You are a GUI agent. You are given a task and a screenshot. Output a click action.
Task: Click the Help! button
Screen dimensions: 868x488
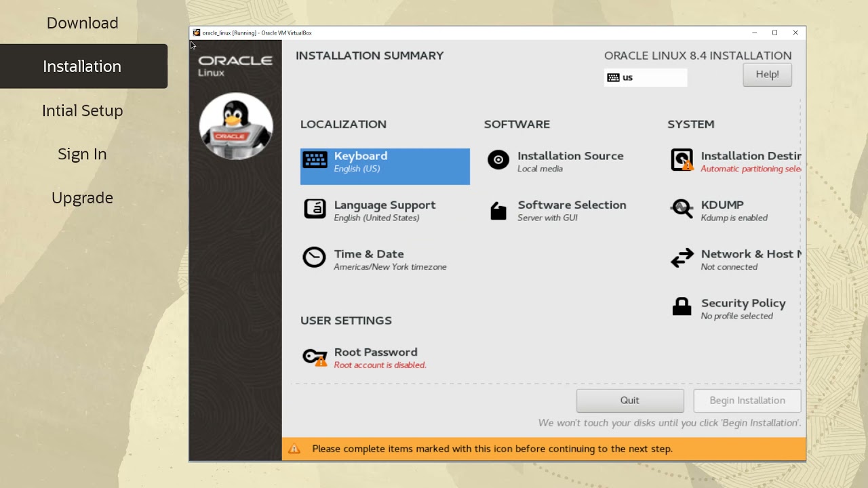(x=767, y=75)
